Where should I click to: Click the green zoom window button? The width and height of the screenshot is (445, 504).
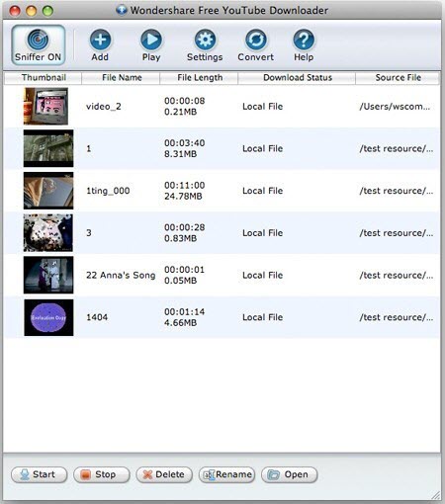pos(47,11)
